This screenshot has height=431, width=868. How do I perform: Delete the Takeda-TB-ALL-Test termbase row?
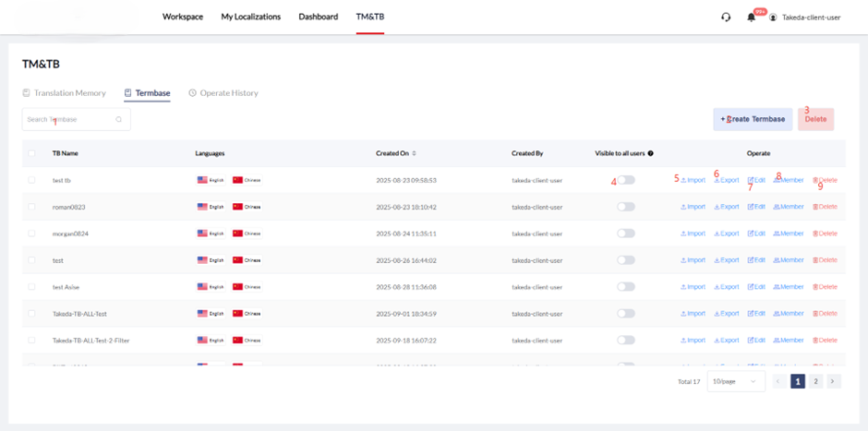pos(825,314)
